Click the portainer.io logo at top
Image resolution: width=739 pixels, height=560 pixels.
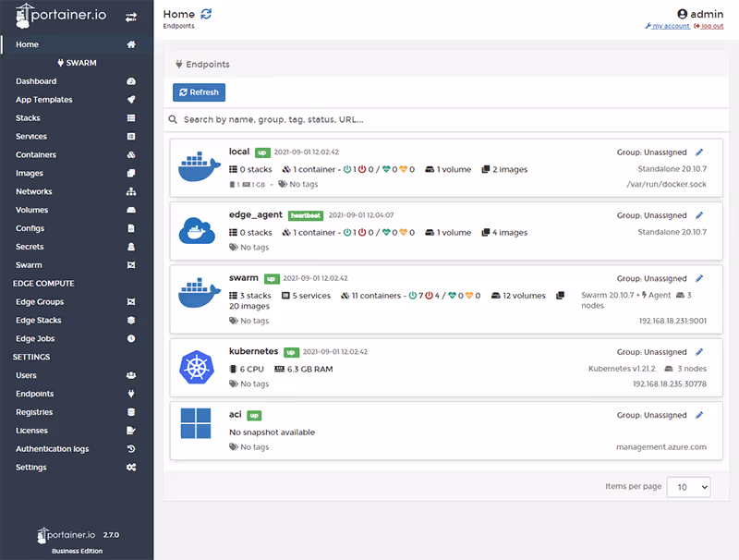[x=61, y=15]
